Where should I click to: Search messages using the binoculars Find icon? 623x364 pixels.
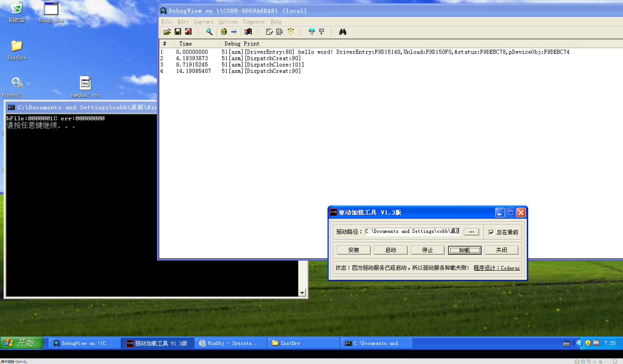coord(343,32)
